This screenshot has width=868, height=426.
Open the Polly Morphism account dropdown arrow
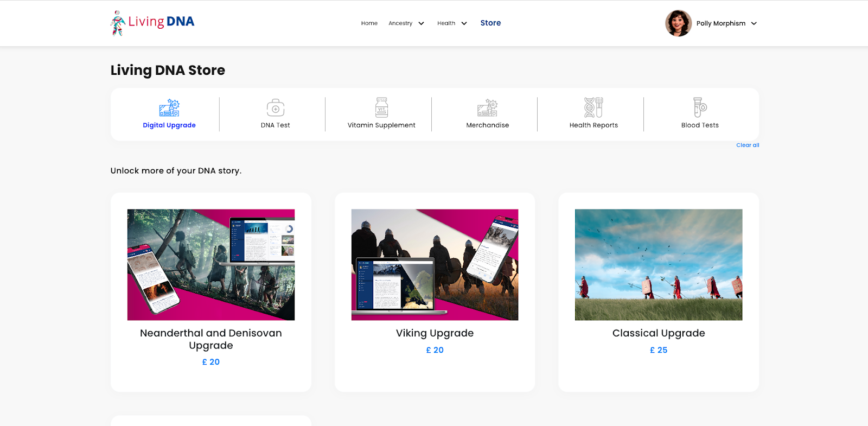[x=754, y=23]
